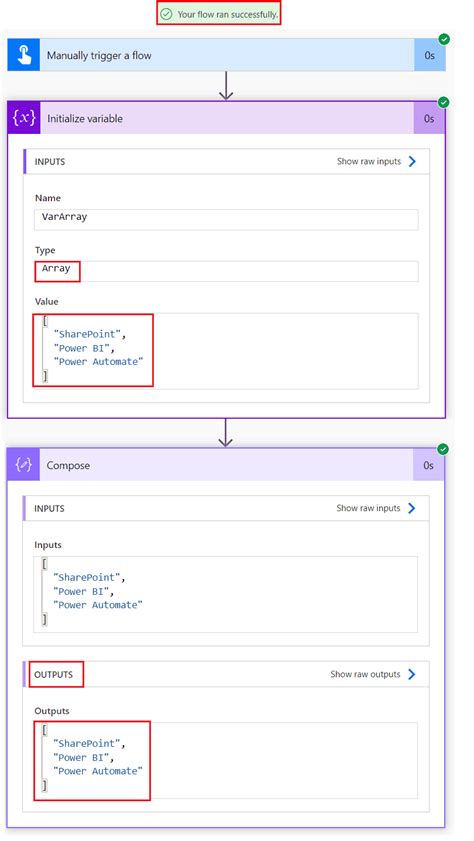
Task: Collapse the Initialize variable step header
Action: pyautogui.click(x=226, y=118)
